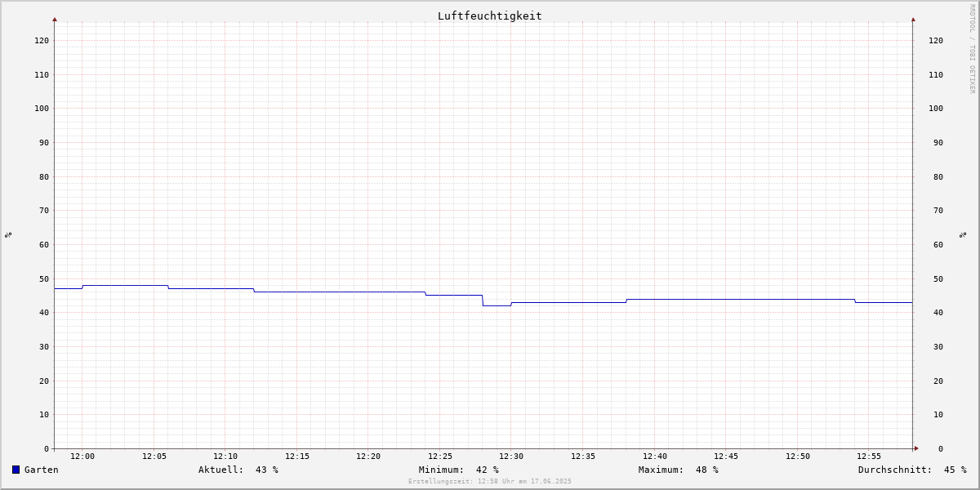
Task: Click the 12:45 time axis label
Action: [x=726, y=457]
